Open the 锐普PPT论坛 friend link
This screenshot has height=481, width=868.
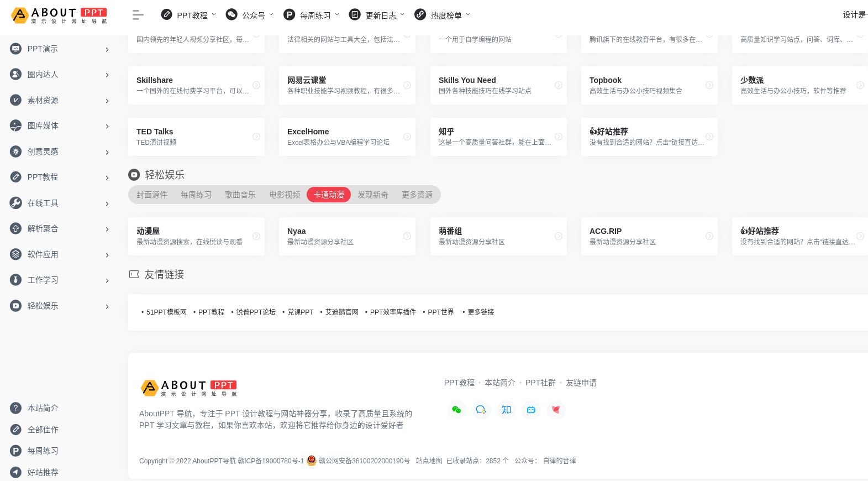256,312
